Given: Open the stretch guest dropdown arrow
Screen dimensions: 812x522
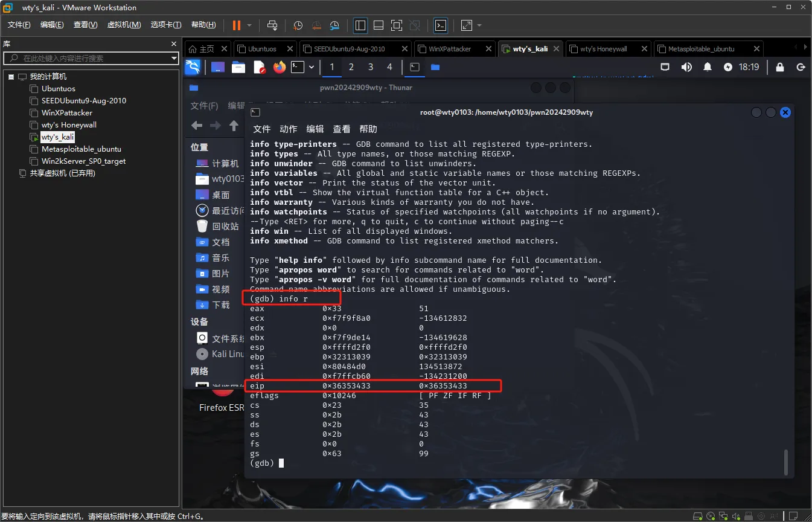Looking at the screenshot, I should click(479, 25).
